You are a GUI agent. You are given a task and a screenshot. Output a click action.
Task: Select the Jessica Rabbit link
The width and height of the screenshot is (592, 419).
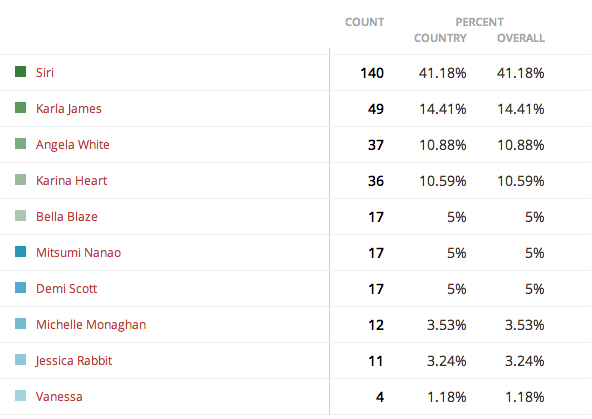74,360
